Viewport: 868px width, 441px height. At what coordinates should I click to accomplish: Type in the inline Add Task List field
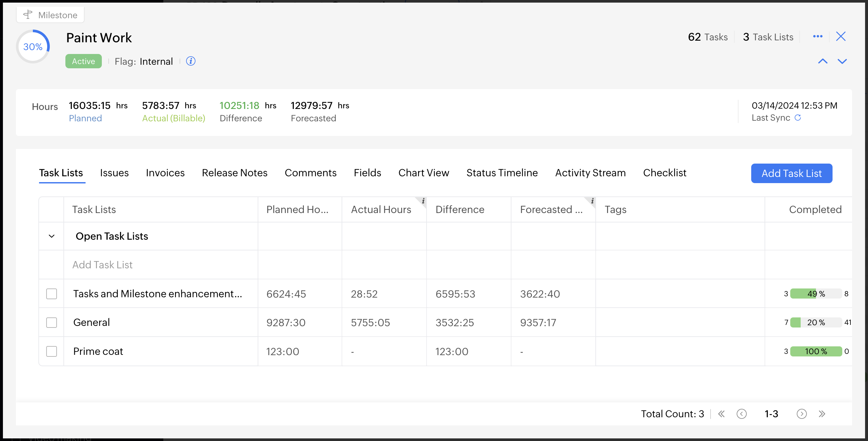click(x=160, y=265)
